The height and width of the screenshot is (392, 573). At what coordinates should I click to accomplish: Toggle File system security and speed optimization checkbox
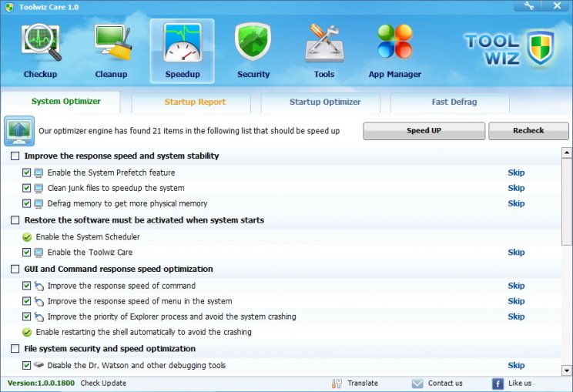point(15,349)
